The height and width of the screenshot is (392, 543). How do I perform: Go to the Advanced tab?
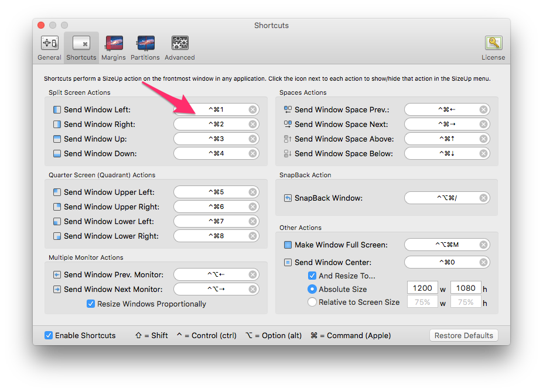click(x=180, y=48)
